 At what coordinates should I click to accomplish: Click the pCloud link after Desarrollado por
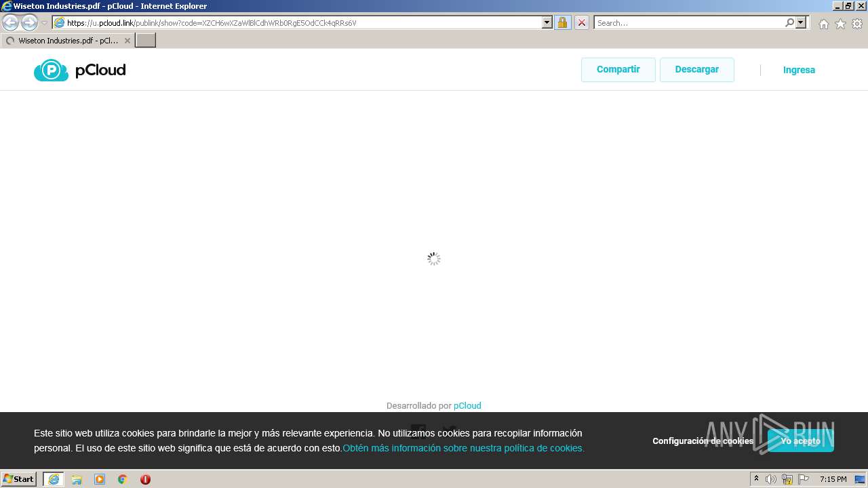point(467,406)
